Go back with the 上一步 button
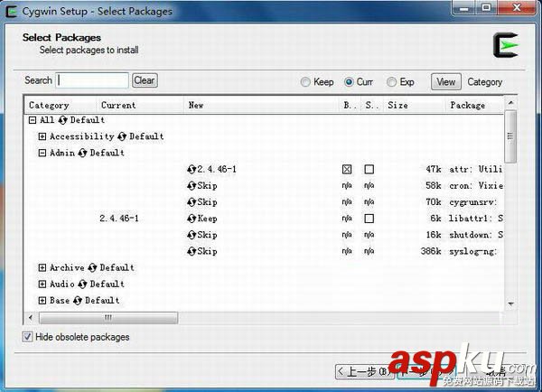 [365, 371]
